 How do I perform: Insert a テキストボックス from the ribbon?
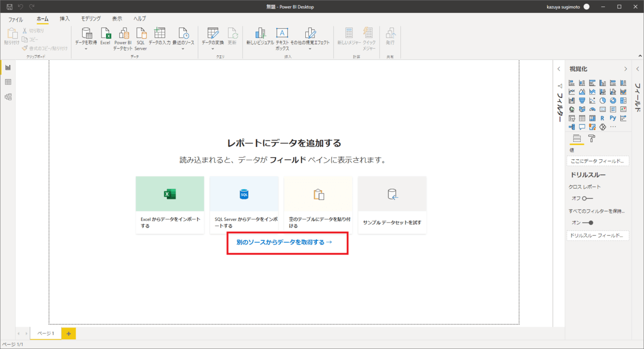(x=282, y=39)
